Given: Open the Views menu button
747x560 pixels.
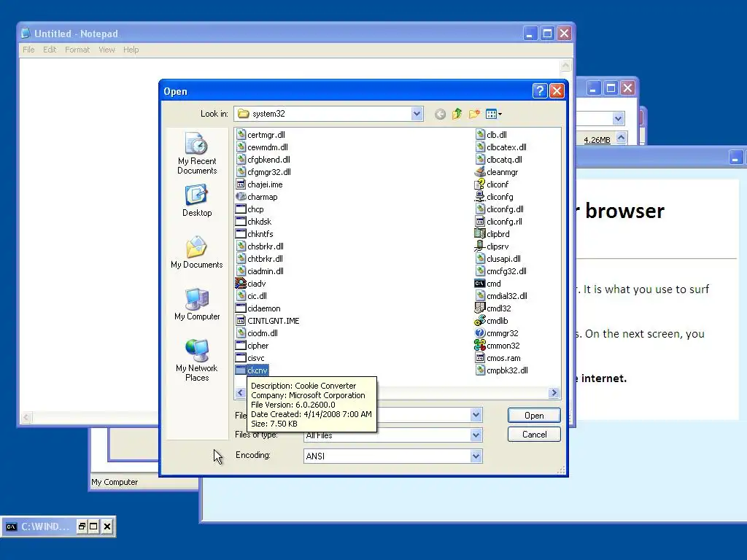Looking at the screenshot, I should (494, 114).
